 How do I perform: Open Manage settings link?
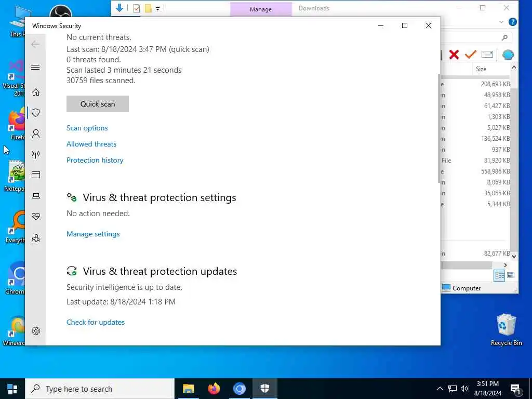(x=93, y=234)
